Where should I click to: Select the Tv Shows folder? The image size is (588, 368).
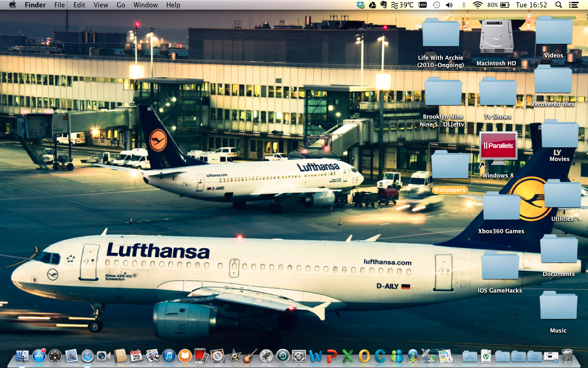pos(498,92)
